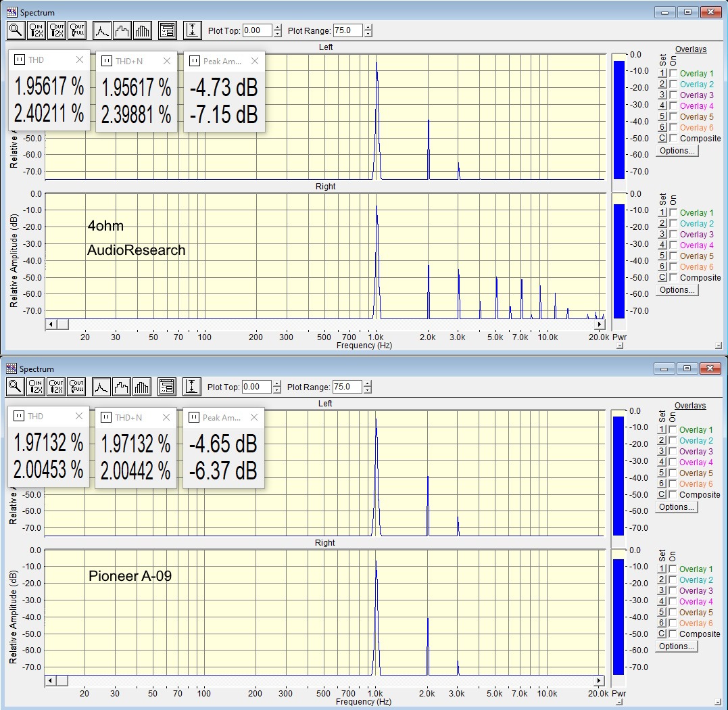This screenshot has height=710, width=728.
Task: Select the magnifier zoom tool in bottom Spectrum window
Action: pyautogui.click(x=15, y=387)
